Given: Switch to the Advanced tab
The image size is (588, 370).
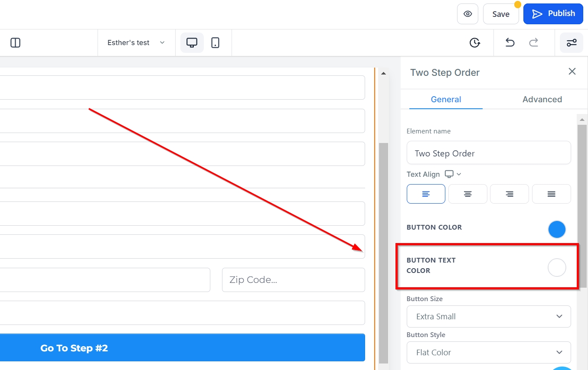Looking at the screenshot, I should pos(542,99).
